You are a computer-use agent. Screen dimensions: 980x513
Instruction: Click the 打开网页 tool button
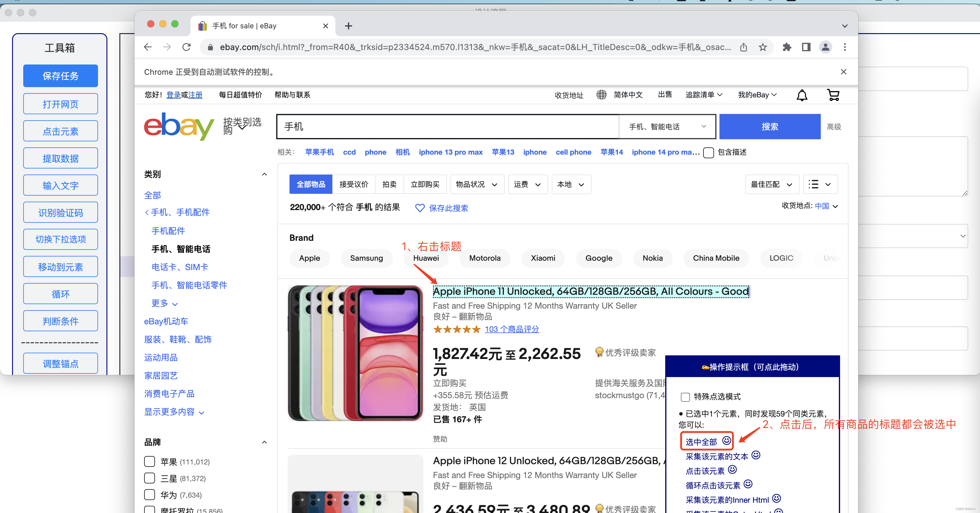(x=60, y=103)
